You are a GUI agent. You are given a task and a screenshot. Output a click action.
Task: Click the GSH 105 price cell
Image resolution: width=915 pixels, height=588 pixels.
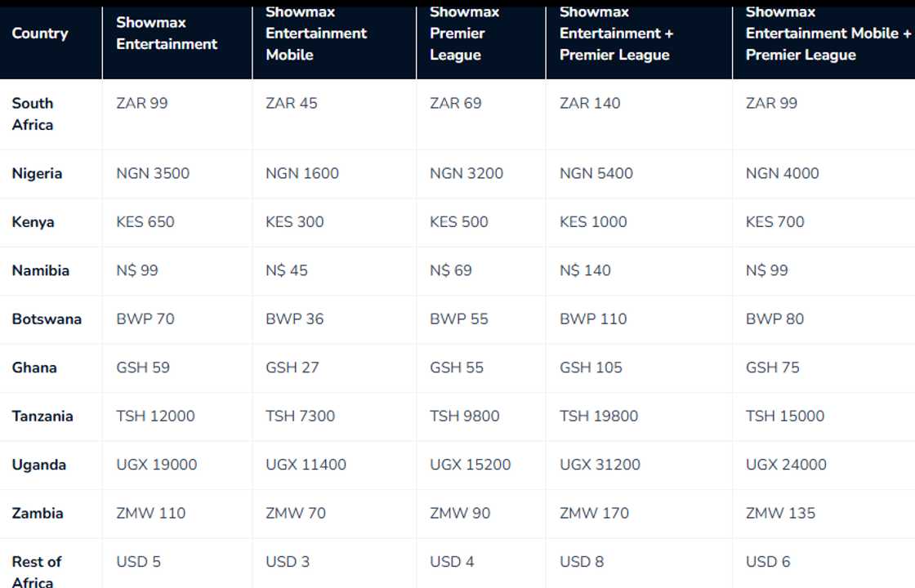[x=591, y=367]
